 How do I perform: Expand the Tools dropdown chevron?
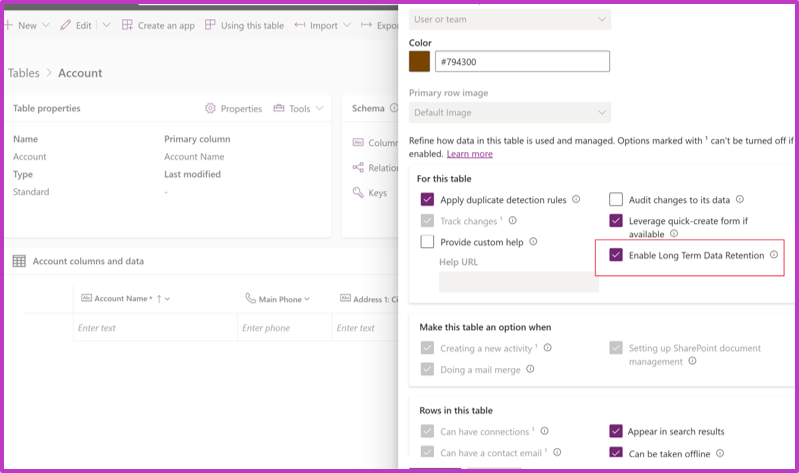(319, 108)
